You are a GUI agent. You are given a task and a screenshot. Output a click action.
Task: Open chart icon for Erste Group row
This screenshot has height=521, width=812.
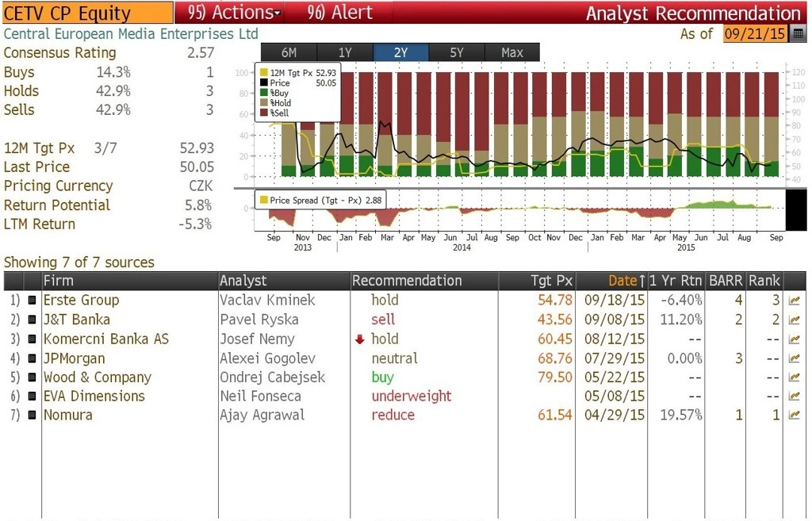coord(794,301)
